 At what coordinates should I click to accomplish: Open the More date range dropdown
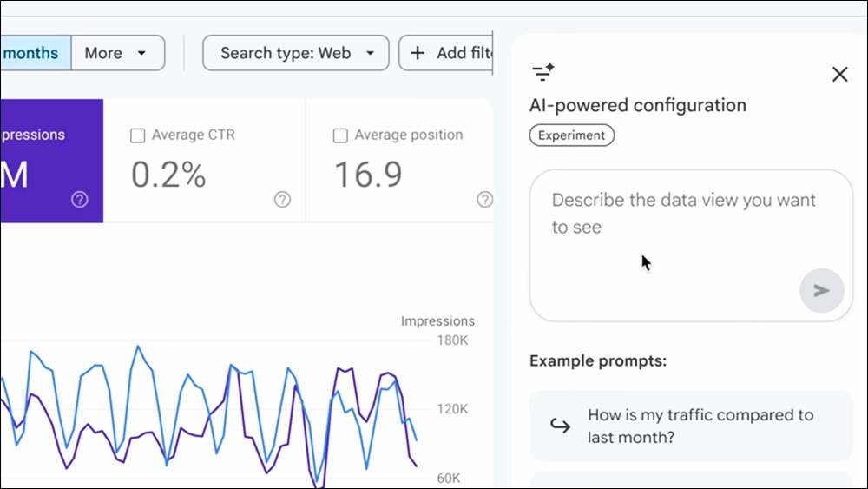coord(118,53)
